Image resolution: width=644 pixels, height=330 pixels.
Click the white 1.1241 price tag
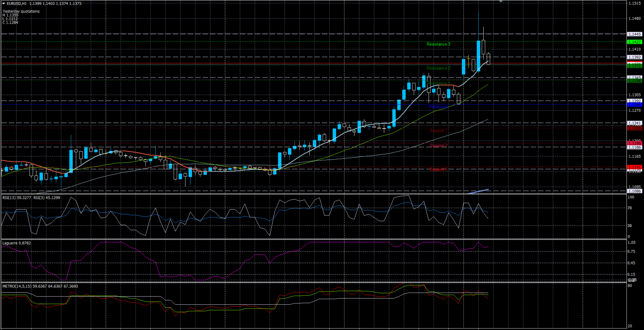(635, 123)
